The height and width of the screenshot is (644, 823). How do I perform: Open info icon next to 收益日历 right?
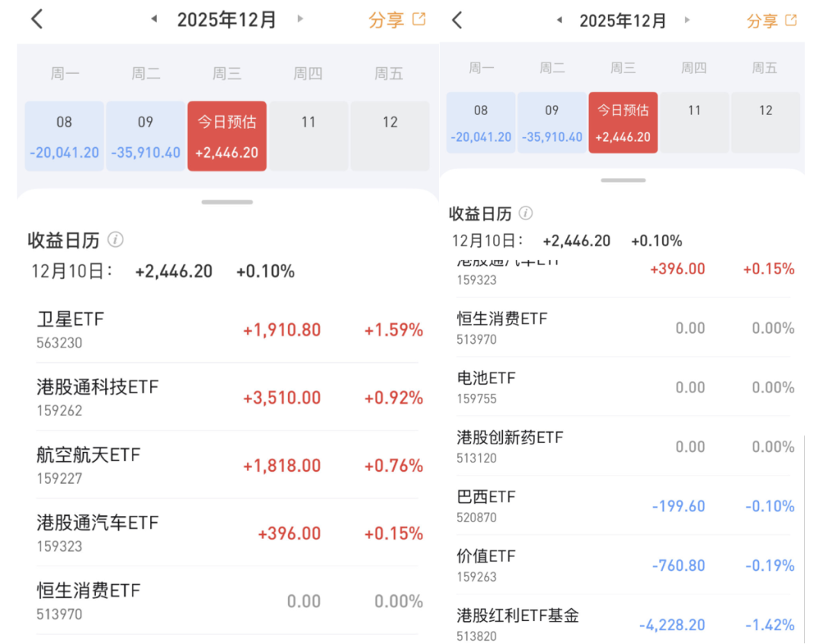coord(525,213)
